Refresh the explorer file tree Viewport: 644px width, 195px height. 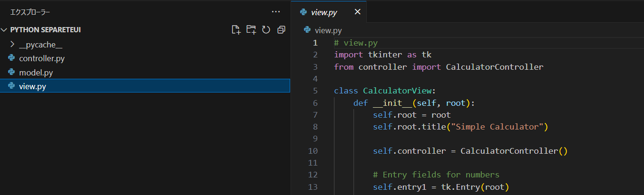(x=266, y=30)
